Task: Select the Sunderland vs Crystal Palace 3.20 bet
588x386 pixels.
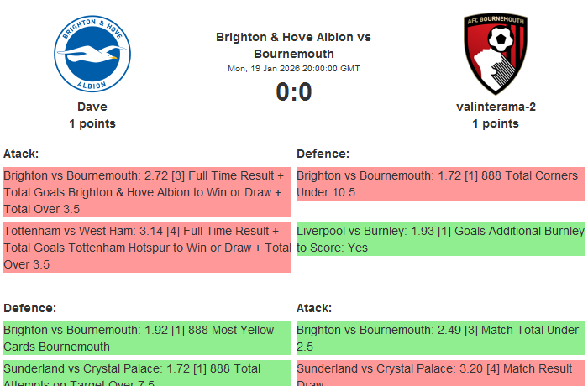Action: point(440,373)
